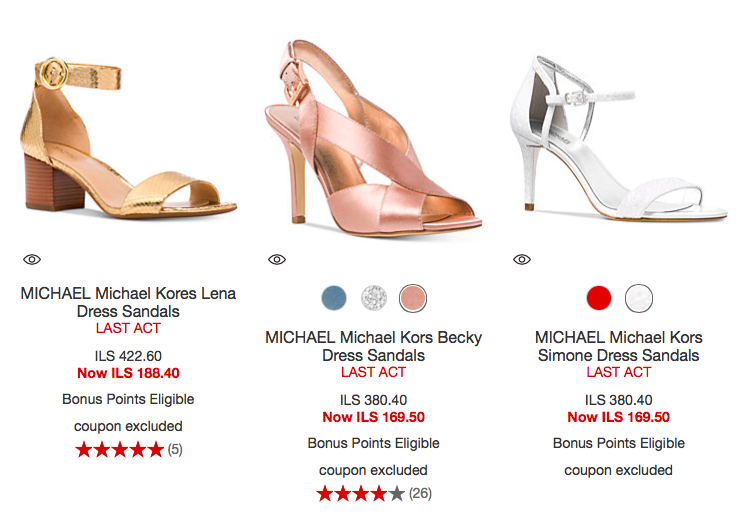Screen dimensions: 742x517
Task: Click quick view eye icon under Simone sandals
Action: 522,259
